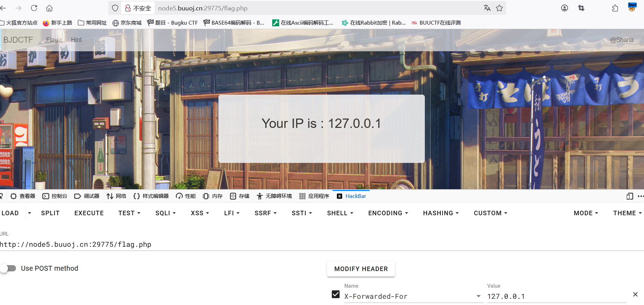Uncheck the X-Forwarded-For header checkbox
Image resolution: width=644 pixels, height=305 pixels.
click(x=336, y=294)
